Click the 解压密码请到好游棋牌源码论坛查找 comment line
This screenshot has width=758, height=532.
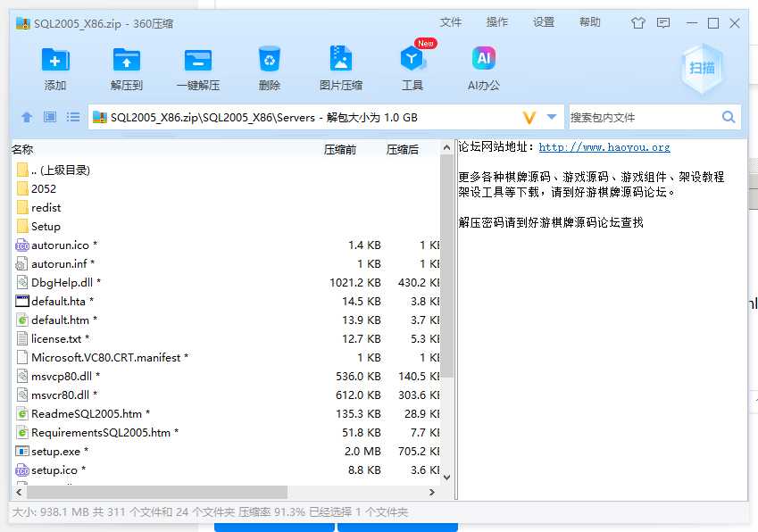(551, 223)
